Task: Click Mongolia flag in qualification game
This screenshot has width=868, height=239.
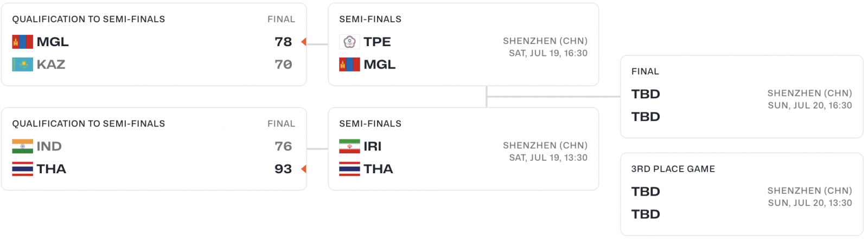Action: coord(22,42)
